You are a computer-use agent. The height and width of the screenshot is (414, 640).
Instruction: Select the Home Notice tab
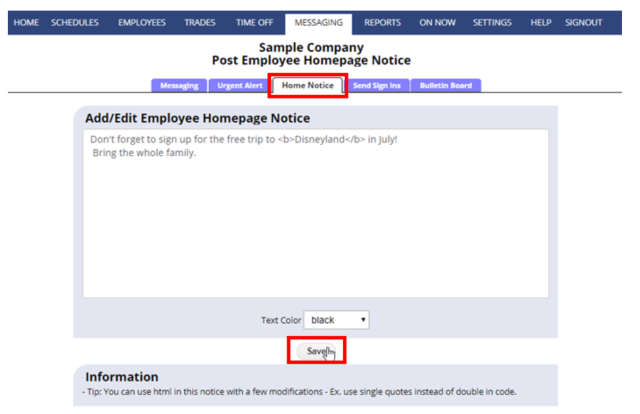[308, 86]
